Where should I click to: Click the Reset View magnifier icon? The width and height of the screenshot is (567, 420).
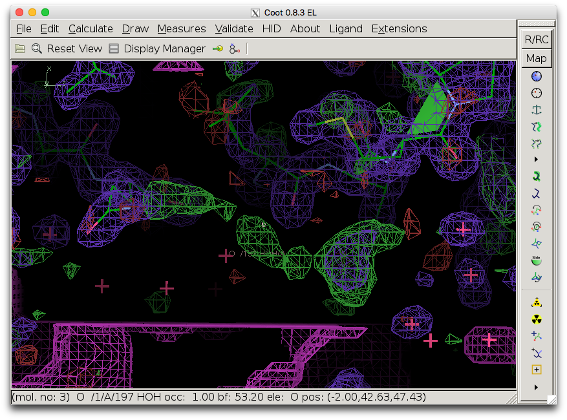[37, 48]
